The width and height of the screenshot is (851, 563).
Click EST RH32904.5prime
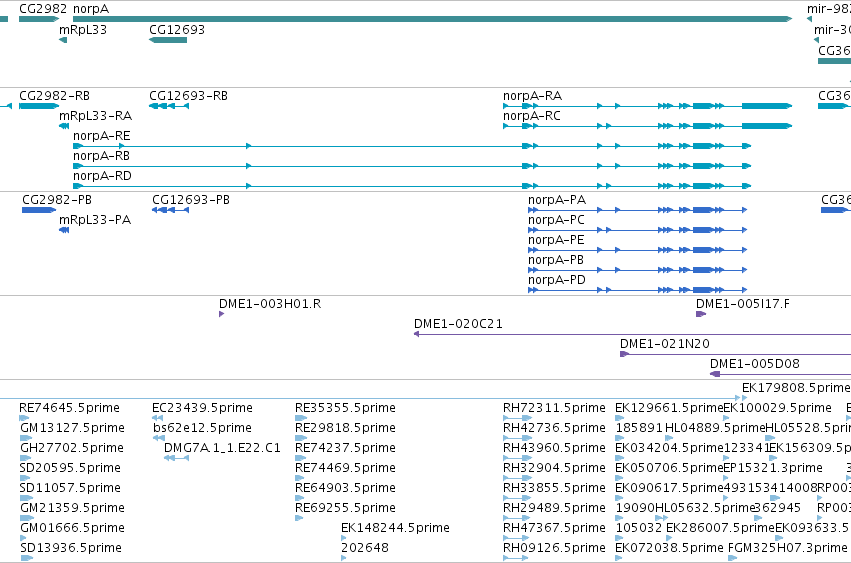point(517,478)
